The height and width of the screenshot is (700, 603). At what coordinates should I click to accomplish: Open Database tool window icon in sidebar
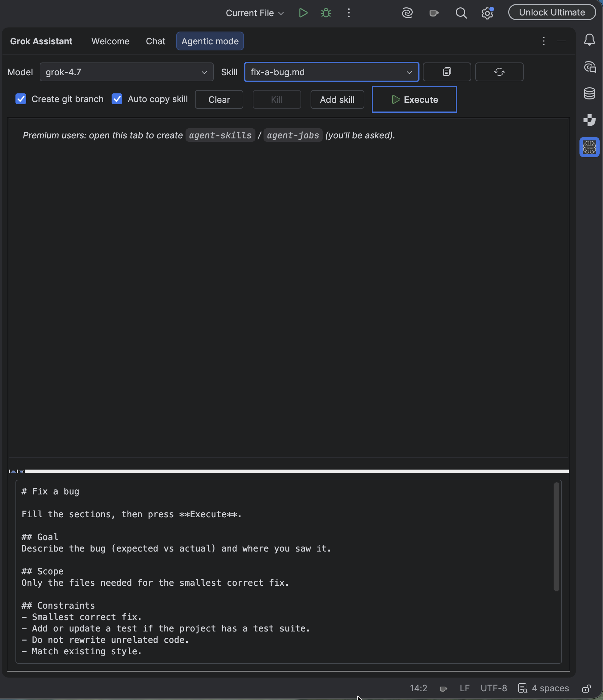pos(590,93)
